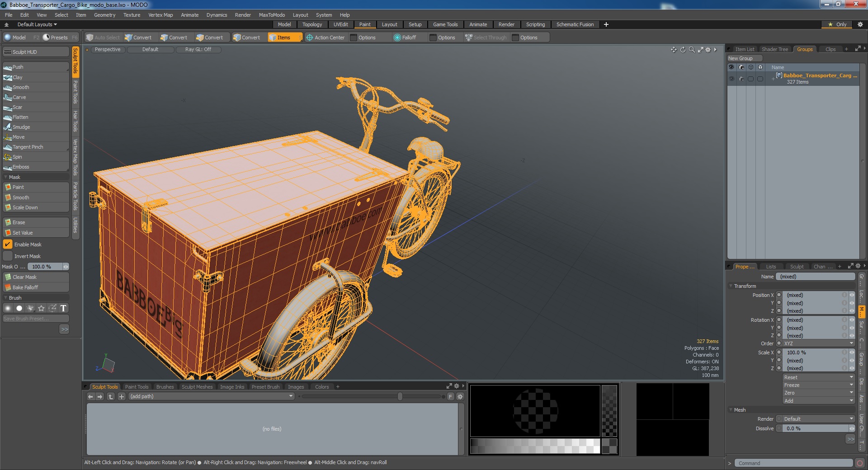Adjust the Dissolve 0.0 % slider
The image size is (868, 470).
pyautogui.click(x=819, y=428)
